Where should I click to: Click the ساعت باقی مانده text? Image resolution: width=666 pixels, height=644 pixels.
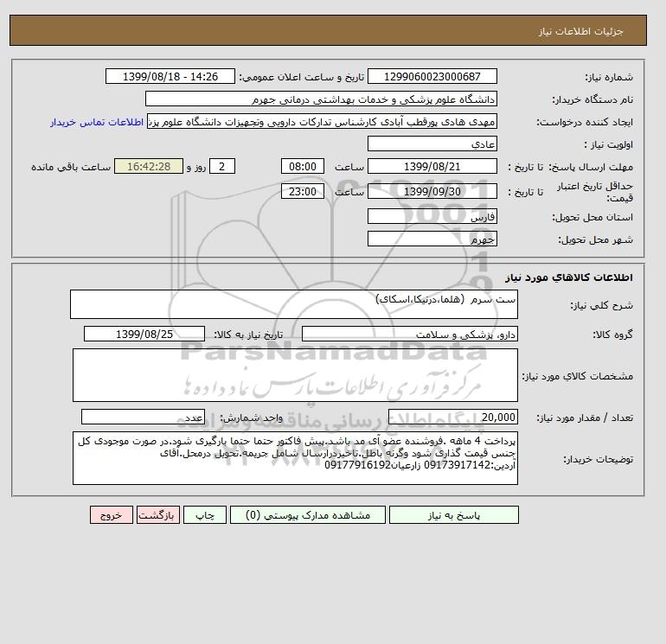(71, 167)
